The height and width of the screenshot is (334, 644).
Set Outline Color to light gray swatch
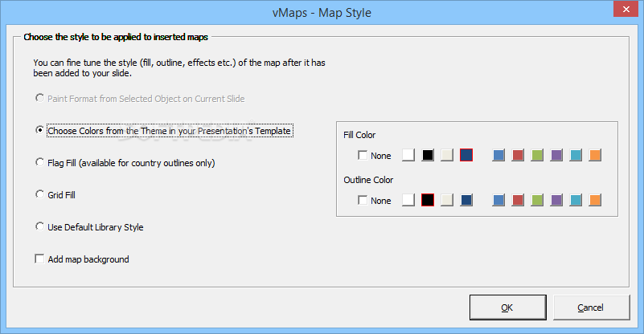[447, 200]
